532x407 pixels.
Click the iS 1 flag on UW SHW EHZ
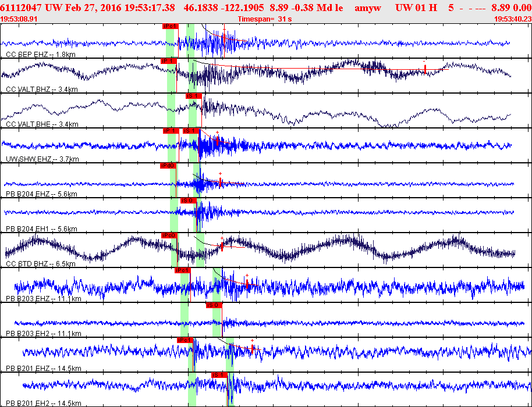tap(191, 131)
